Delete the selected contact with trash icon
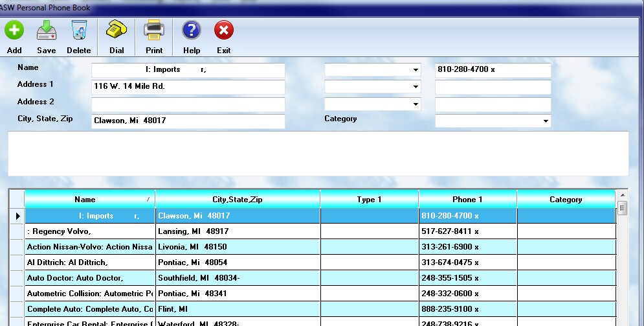 (79, 31)
